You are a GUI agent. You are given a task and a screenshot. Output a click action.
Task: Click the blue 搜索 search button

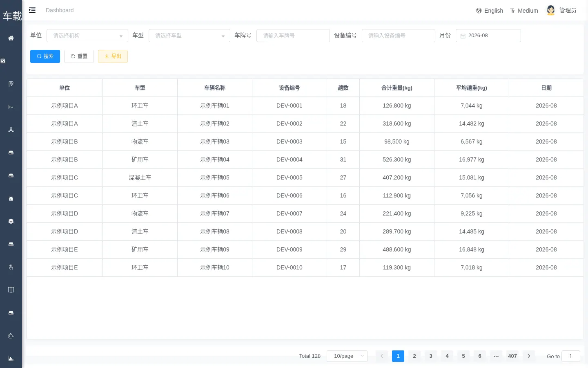(x=45, y=56)
